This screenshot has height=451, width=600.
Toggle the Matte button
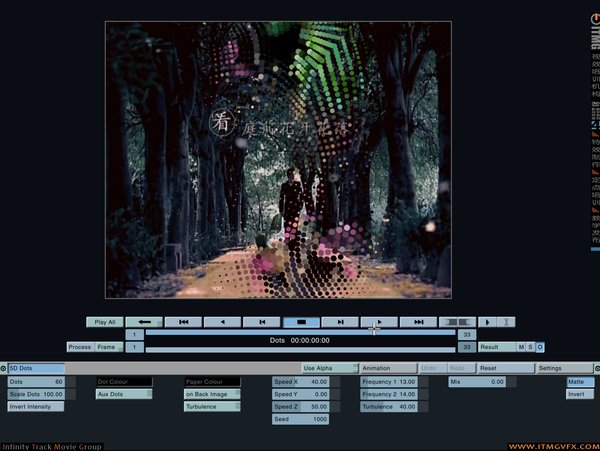click(580, 382)
